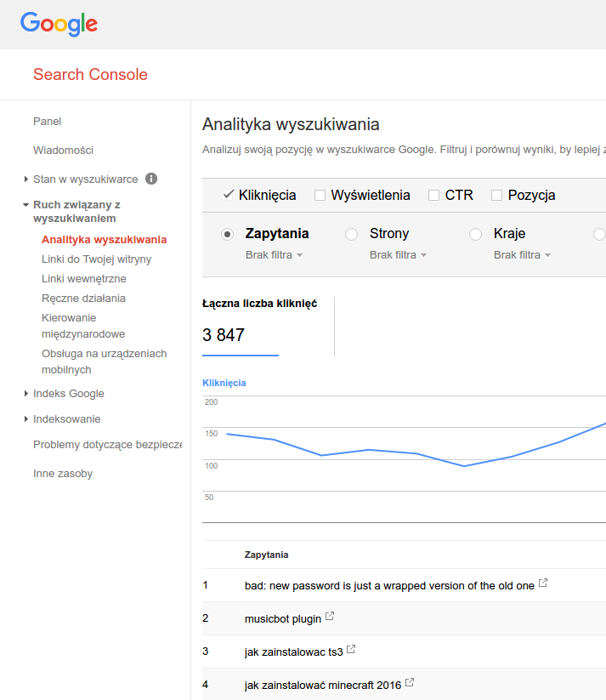Open external link icon for musicbot plugin
606x700 pixels.
(330, 617)
